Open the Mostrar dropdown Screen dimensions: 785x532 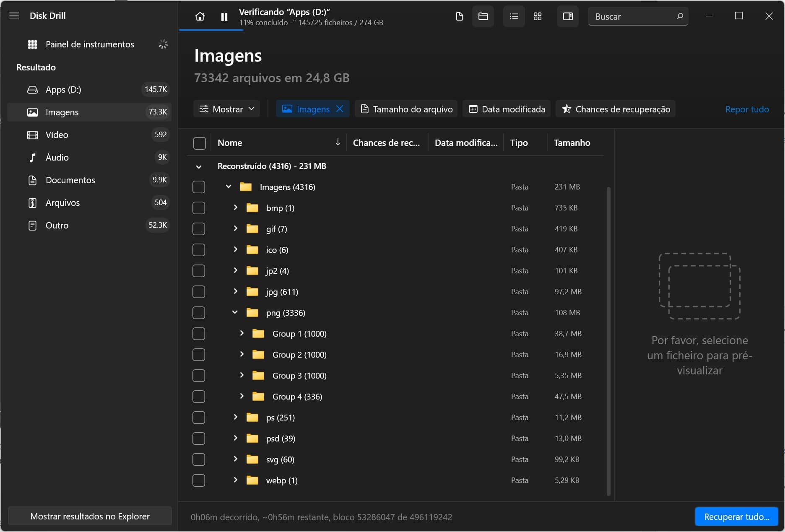pyautogui.click(x=227, y=109)
